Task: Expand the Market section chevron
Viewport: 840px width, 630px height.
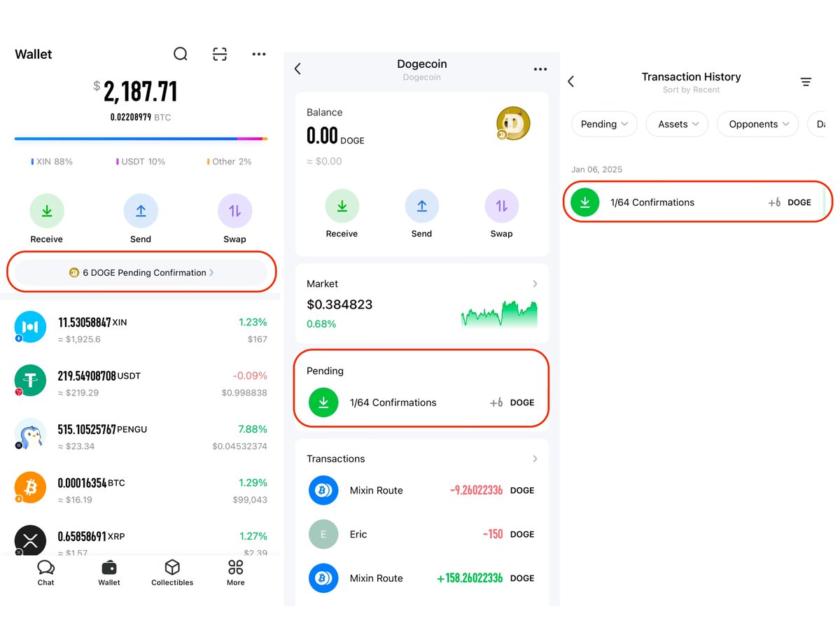Action: pos(535,283)
